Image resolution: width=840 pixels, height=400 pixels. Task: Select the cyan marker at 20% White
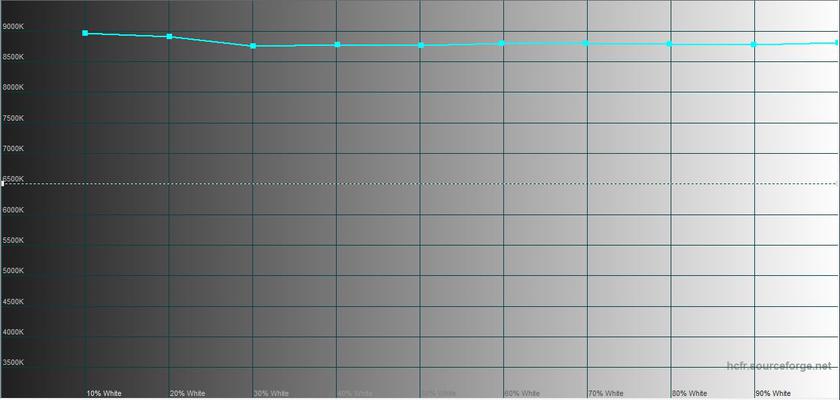(x=169, y=36)
